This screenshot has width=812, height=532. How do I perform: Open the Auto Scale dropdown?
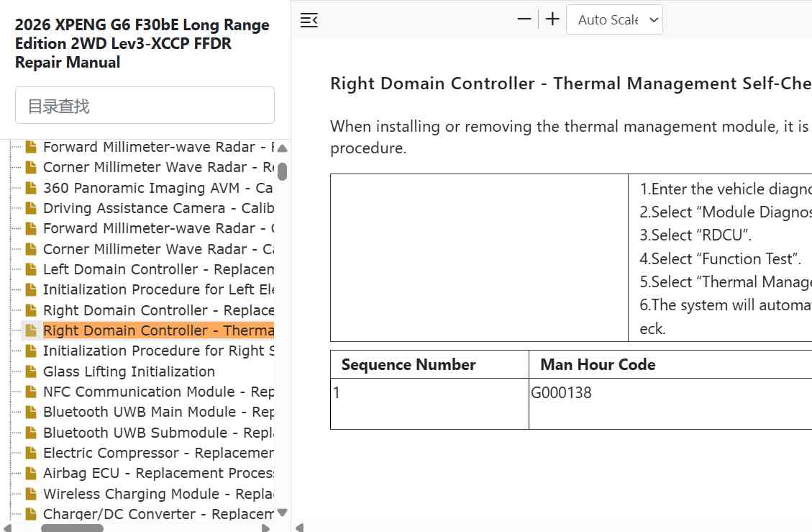614,19
